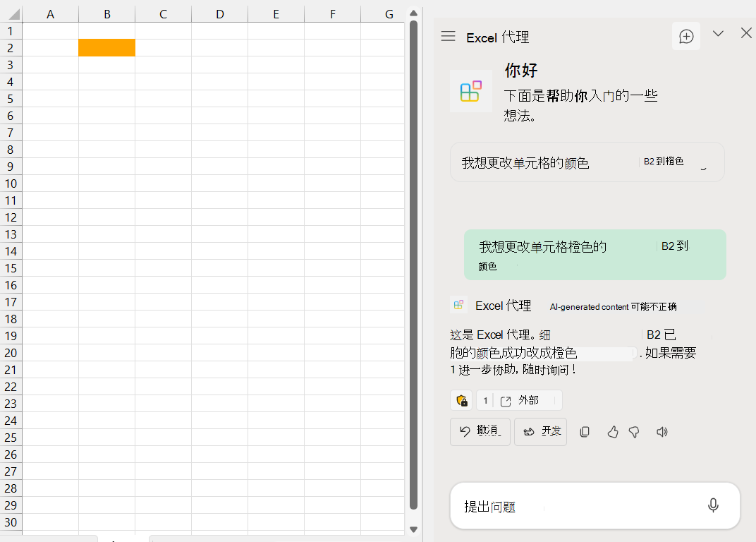Click the Excel 代理 panel title
The width and height of the screenshot is (756, 542).
coord(498,37)
